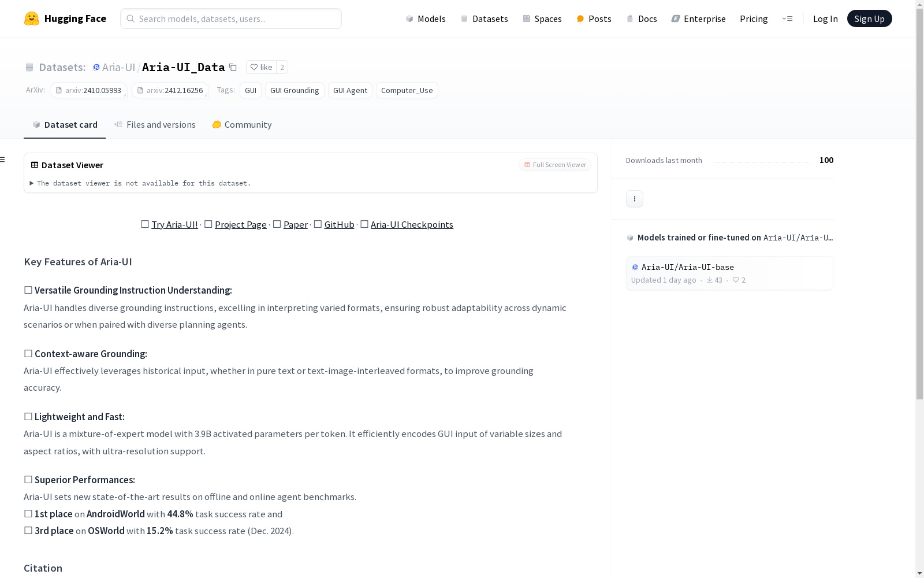The image size is (924, 578).
Task: Click the Hugging Face logo icon
Action: pos(32,18)
